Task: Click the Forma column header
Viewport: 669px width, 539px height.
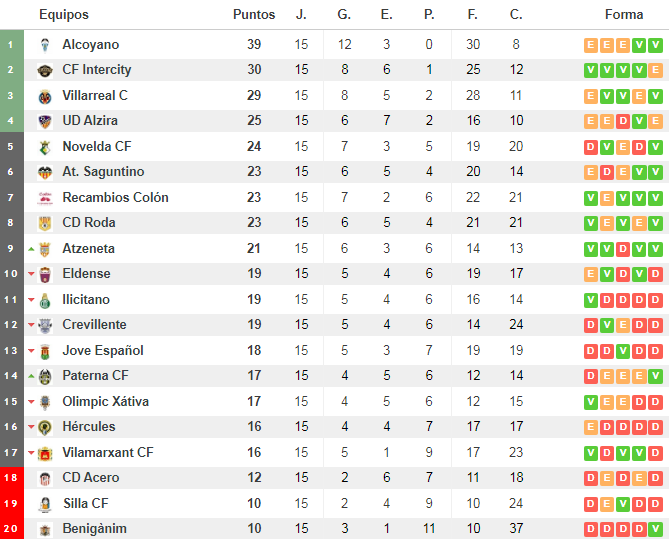Action: tap(624, 15)
